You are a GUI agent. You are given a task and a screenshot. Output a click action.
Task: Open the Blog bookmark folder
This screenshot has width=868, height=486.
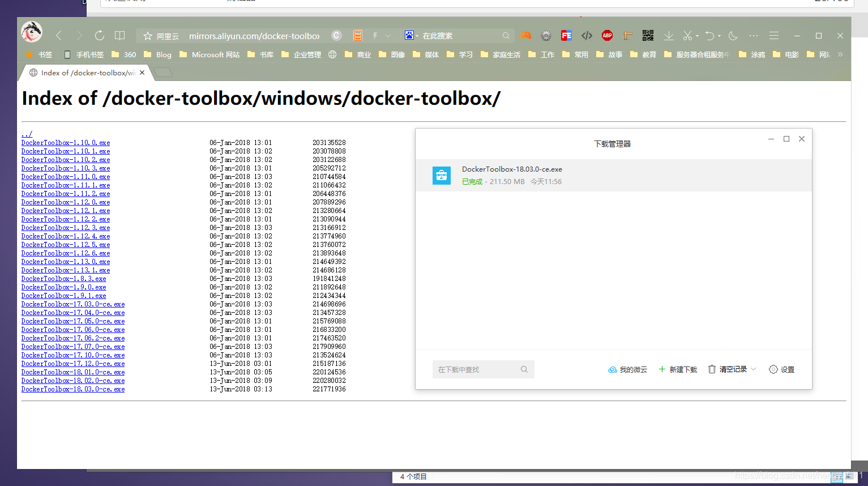pyautogui.click(x=157, y=54)
